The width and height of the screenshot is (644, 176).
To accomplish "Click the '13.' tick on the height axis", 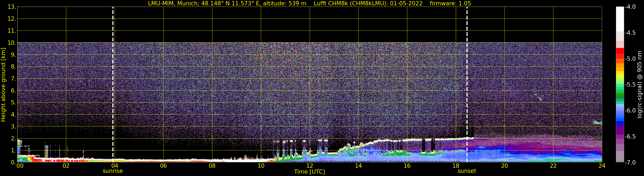I will (x=12, y=7).
